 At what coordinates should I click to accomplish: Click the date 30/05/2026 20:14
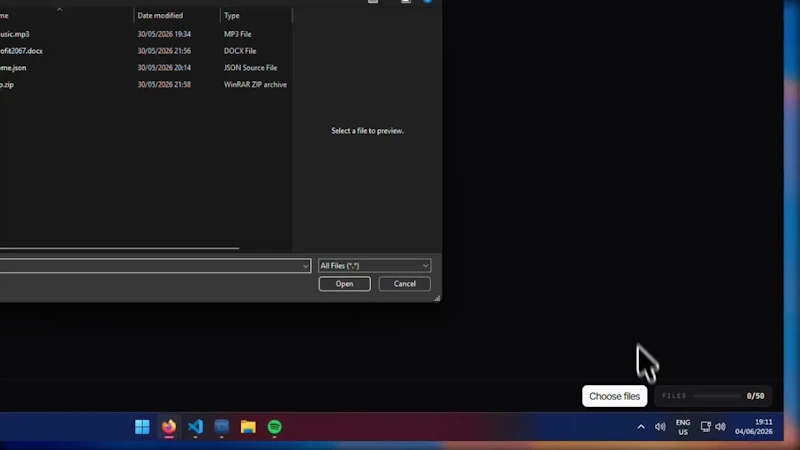pos(164,68)
